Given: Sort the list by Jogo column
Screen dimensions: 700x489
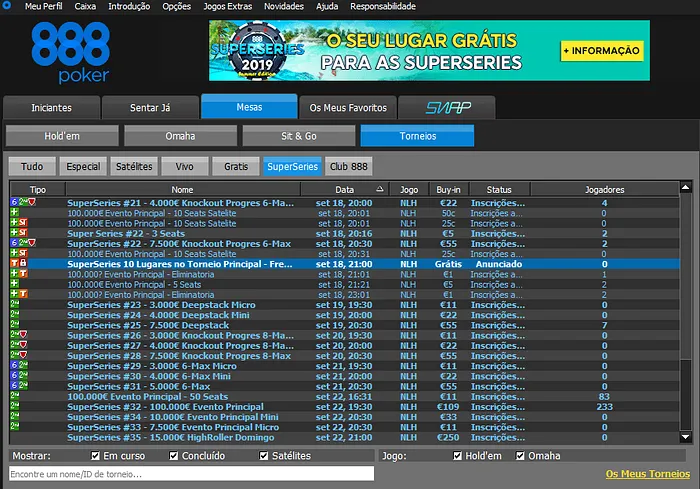Looking at the screenshot, I should coord(409,189).
